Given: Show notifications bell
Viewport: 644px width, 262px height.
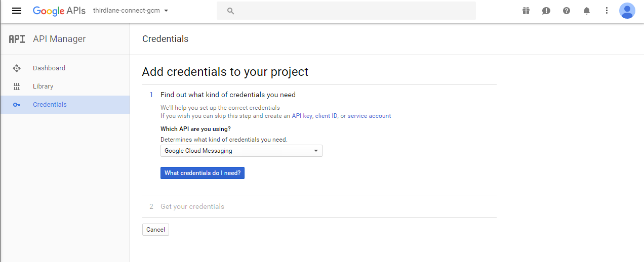Looking at the screenshot, I should 587,11.
